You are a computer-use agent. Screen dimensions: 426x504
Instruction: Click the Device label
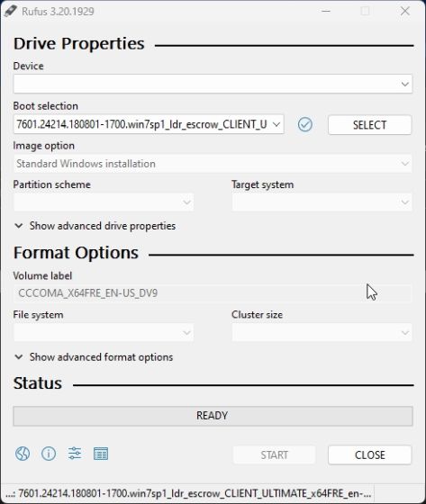[28, 66]
